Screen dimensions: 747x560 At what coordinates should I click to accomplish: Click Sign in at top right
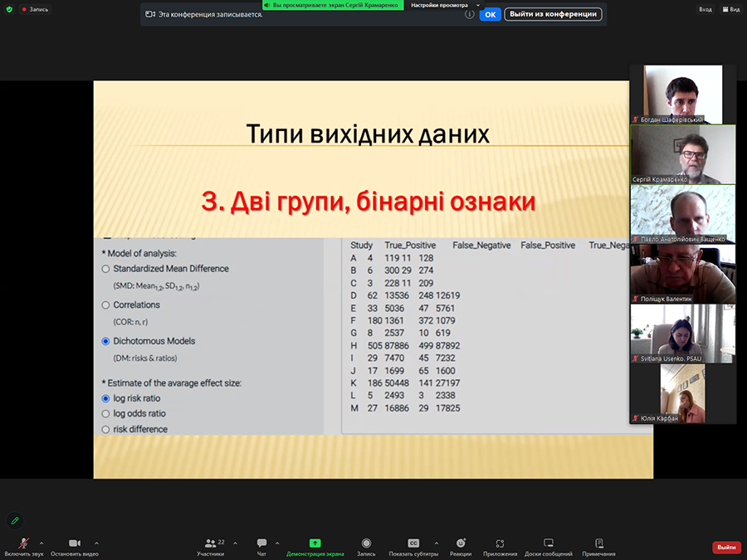click(705, 9)
